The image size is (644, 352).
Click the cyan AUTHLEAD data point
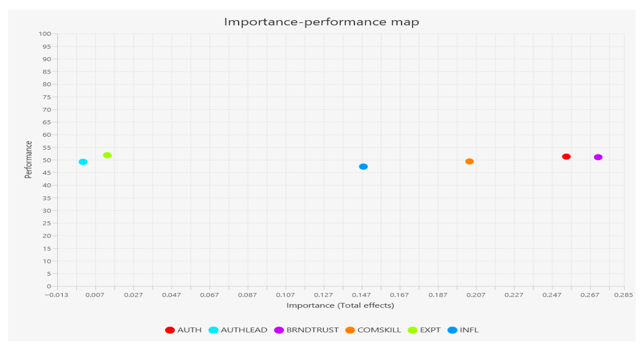83,162
